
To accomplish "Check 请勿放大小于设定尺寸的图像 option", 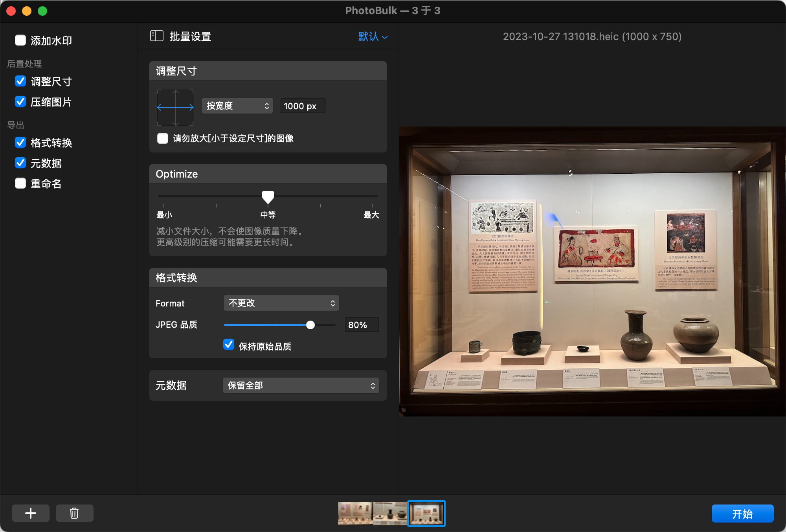I will tap(163, 138).
